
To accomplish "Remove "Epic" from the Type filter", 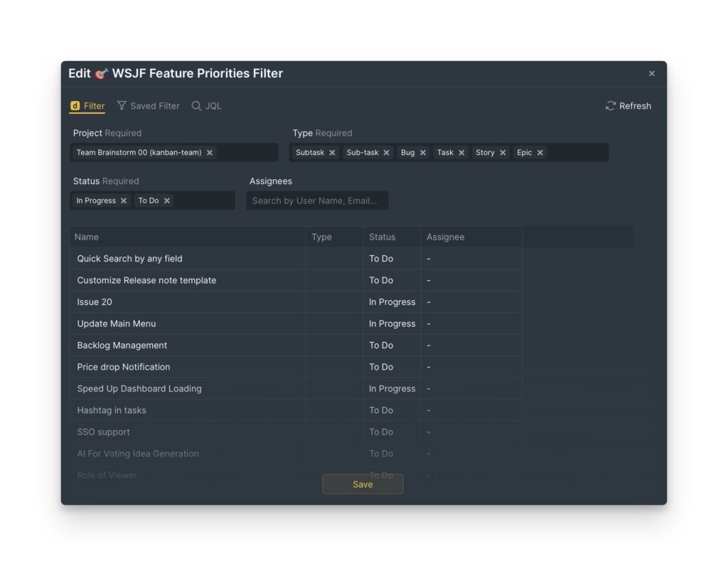I will (x=540, y=152).
